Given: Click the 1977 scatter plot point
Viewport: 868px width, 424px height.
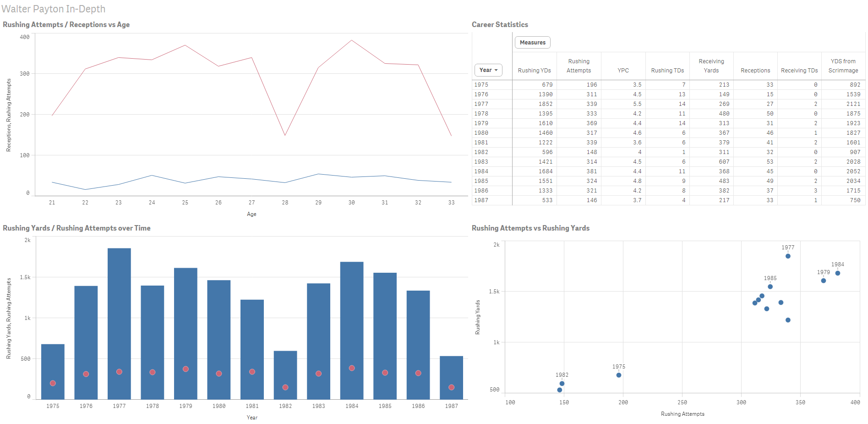Looking at the screenshot, I should pyautogui.click(x=788, y=256).
